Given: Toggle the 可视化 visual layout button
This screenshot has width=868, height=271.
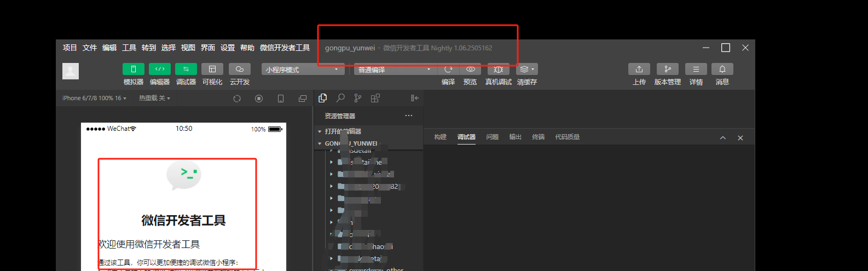Looking at the screenshot, I should [x=212, y=69].
